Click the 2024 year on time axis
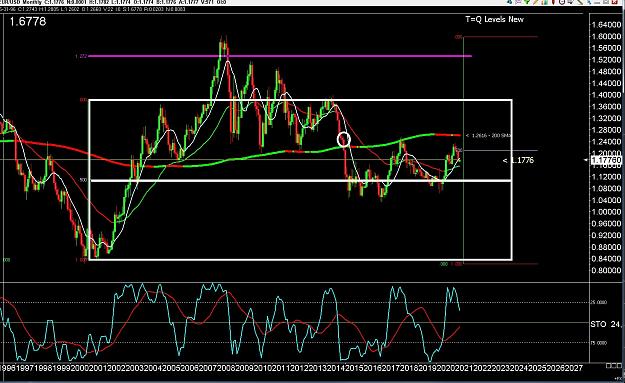Image resolution: width=625 pixels, height=383 pixels. coord(520,368)
